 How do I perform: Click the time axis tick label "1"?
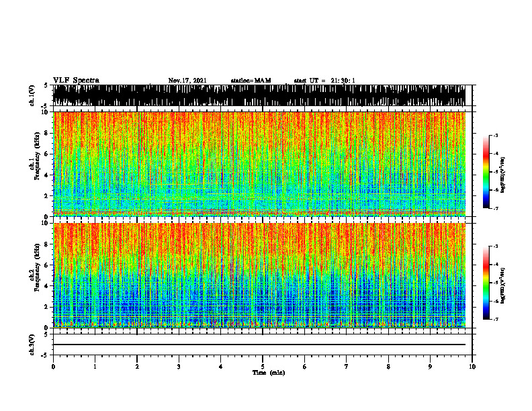95,367
